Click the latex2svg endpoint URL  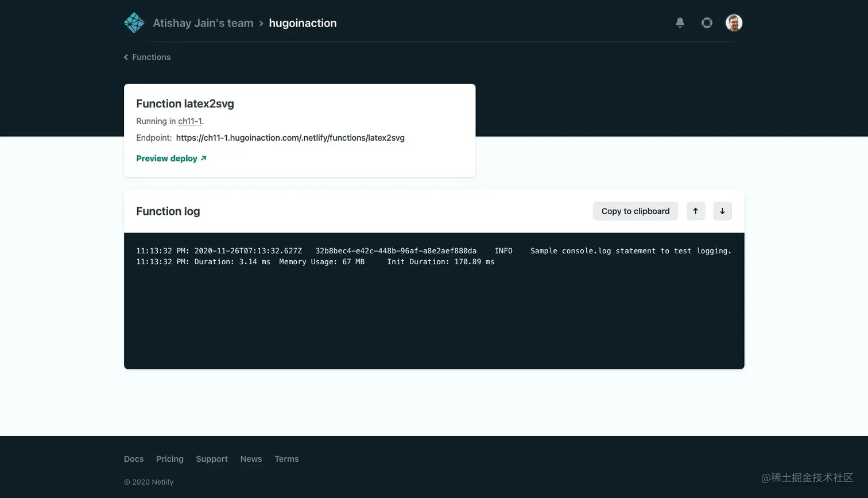click(x=290, y=138)
